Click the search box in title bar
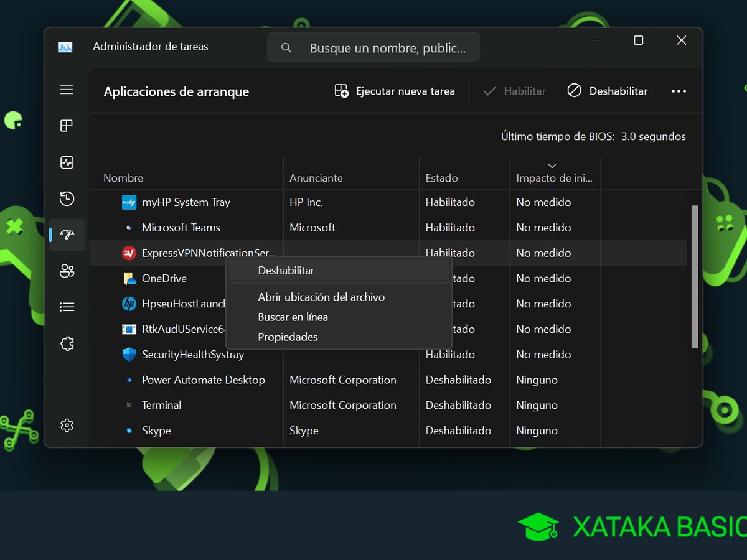The image size is (747, 560). click(x=374, y=48)
